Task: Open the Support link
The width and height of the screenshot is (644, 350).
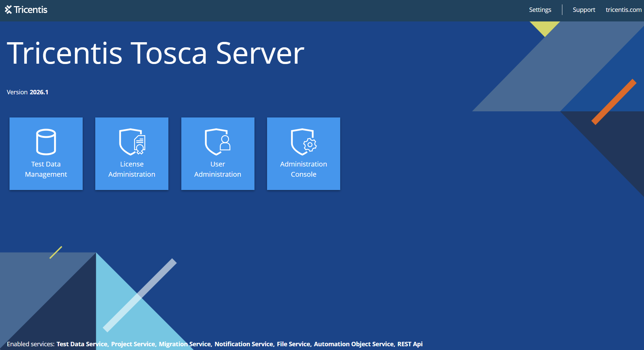Action: pos(584,10)
